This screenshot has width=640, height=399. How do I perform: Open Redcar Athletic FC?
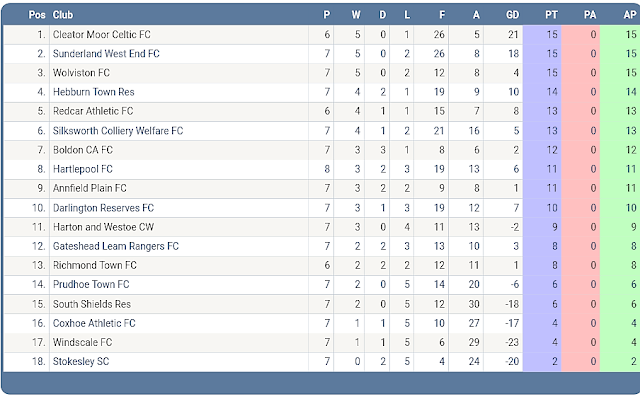pyautogui.click(x=93, y=111)
